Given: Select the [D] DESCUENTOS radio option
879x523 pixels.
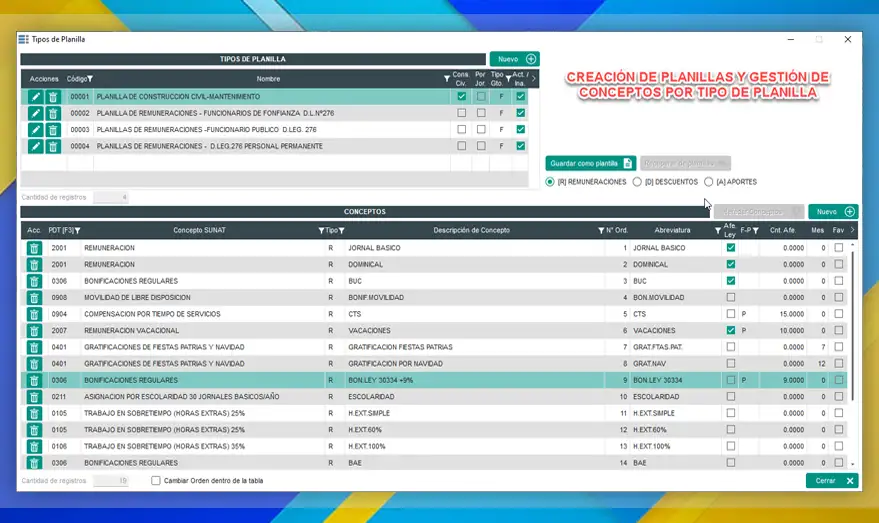Looking at the screenshot, I should click(637, 182).
